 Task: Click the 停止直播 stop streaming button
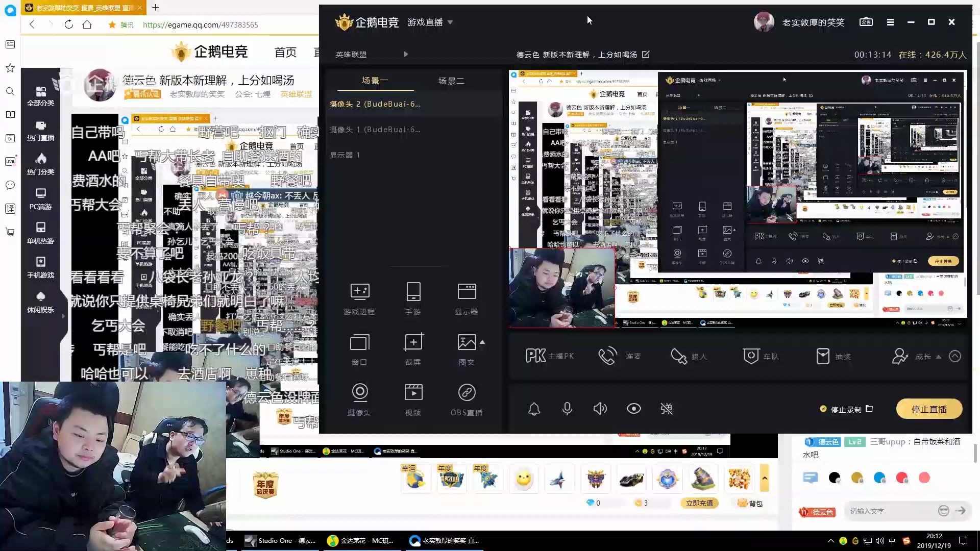[x=929, y=409]
